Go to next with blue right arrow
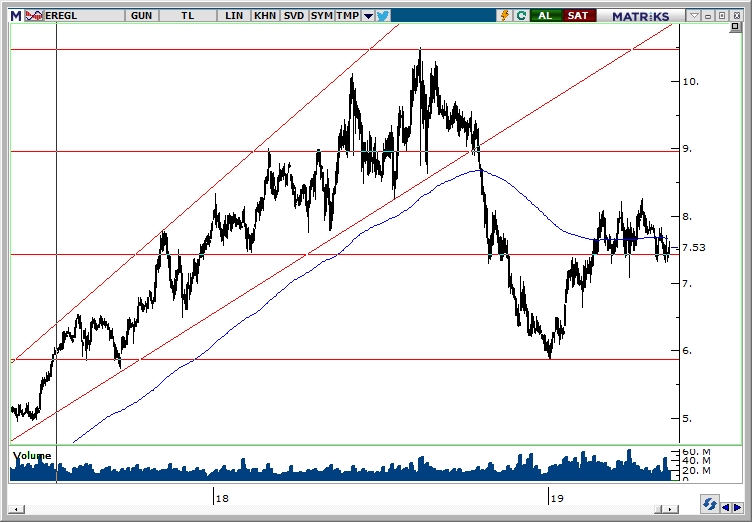Image resolution: width=752 pixels, height=522 pixels. (738, 507)
